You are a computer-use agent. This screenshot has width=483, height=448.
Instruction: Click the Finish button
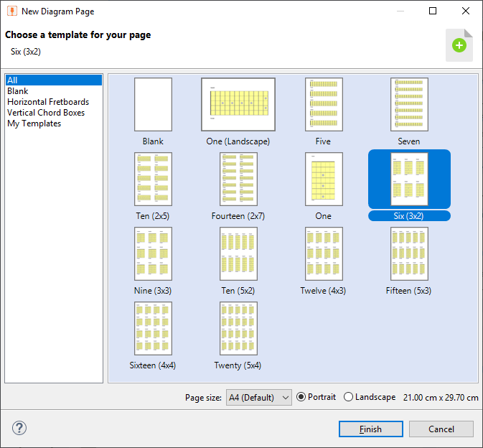pyautogui.click(x=371, y=429)
